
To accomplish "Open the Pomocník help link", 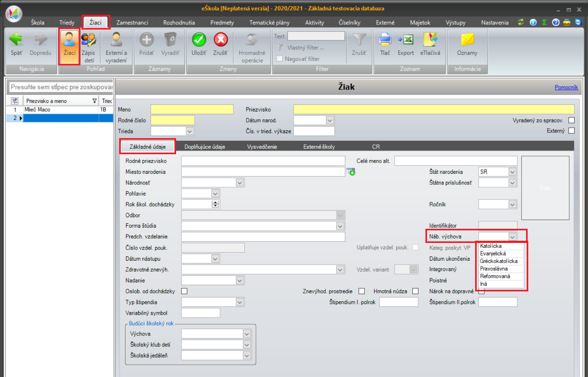I will point(566,87).
